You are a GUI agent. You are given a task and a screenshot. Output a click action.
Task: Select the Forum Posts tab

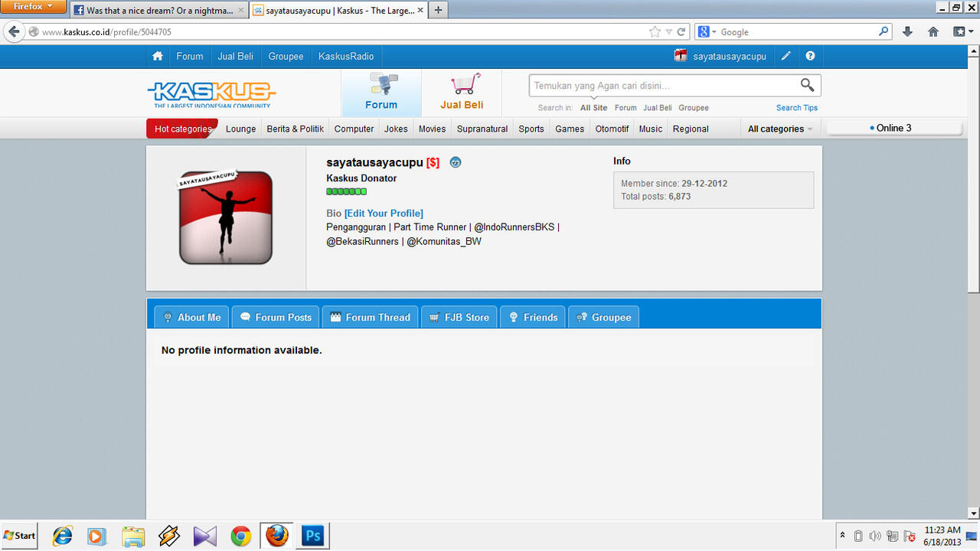[x=276, y=317]
